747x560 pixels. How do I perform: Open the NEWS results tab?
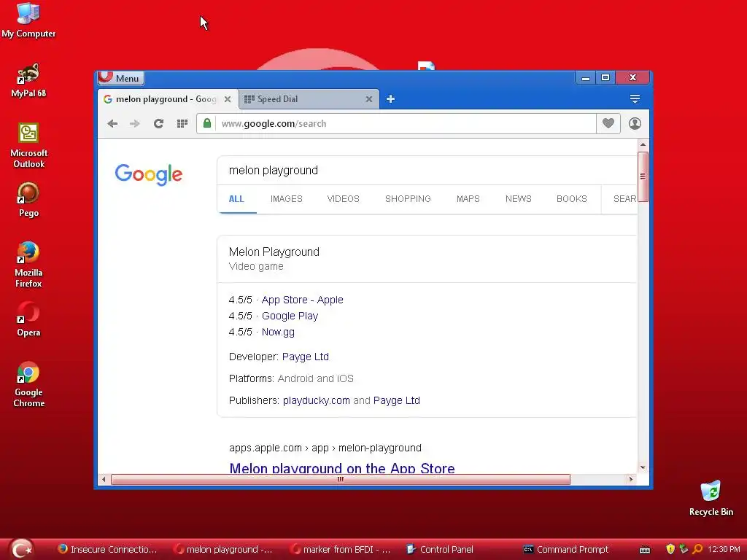point(519,199)
